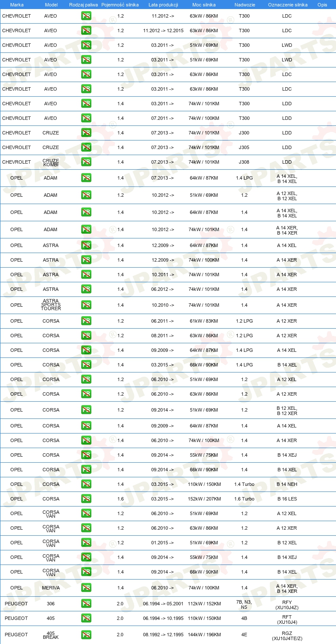
Task: Click fuel icon in Cruze Kombi J308 row
Action: click(86, 162)
